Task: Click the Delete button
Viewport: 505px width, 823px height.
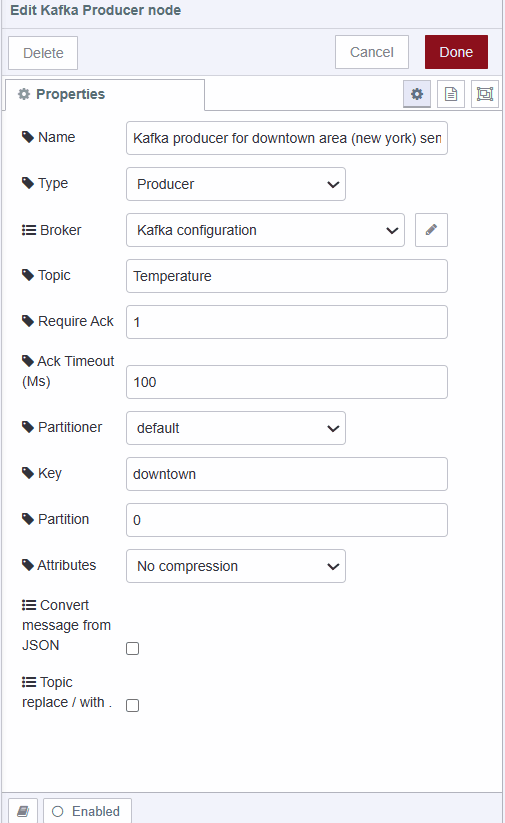Action: click(x=43, y=53)
